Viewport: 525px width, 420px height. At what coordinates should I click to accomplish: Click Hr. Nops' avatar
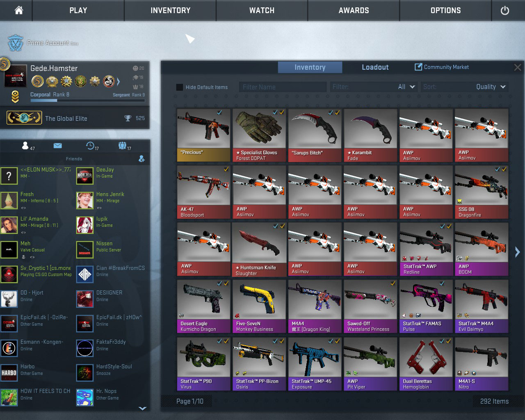[x=85, y=397]
